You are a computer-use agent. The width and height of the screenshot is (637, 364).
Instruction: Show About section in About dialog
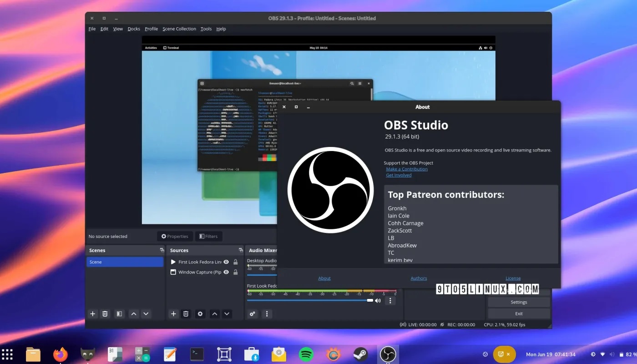324,278
